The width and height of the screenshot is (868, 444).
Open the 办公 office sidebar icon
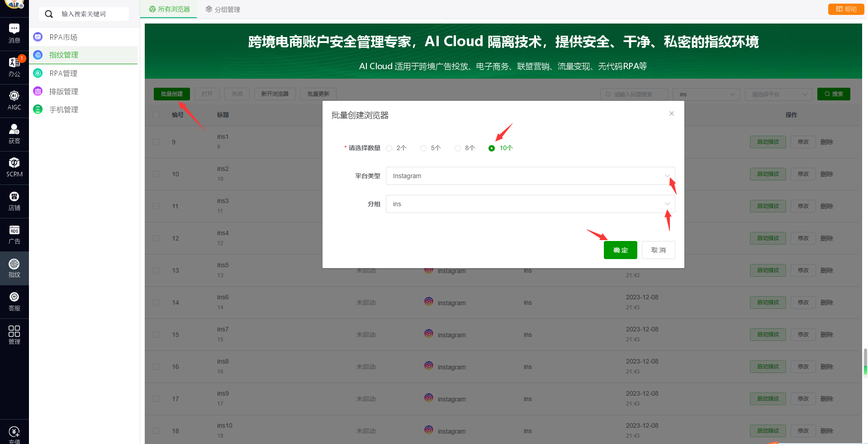14,67
